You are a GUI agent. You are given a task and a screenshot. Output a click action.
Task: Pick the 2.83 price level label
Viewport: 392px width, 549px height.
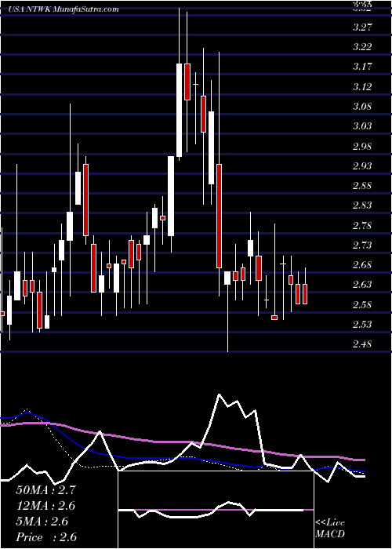[362, 205]
